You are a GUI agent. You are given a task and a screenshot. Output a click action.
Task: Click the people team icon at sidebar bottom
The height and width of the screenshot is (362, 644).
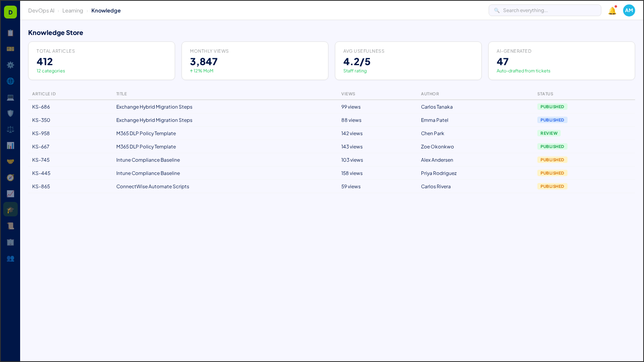10,259
